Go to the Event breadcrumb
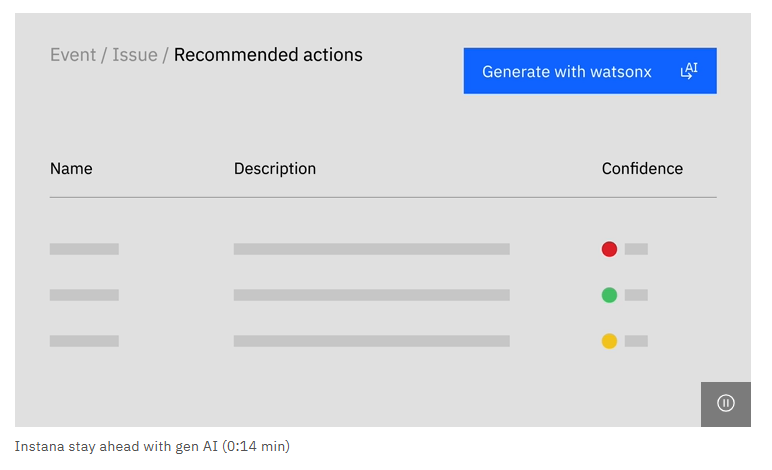772x470 pixels. pyautogui.click(x=73, y=55)
